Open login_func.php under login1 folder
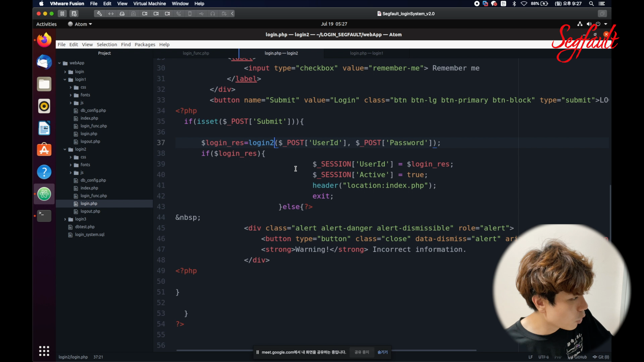The width and height of the screenshot is (644, 362). (94, 126)
